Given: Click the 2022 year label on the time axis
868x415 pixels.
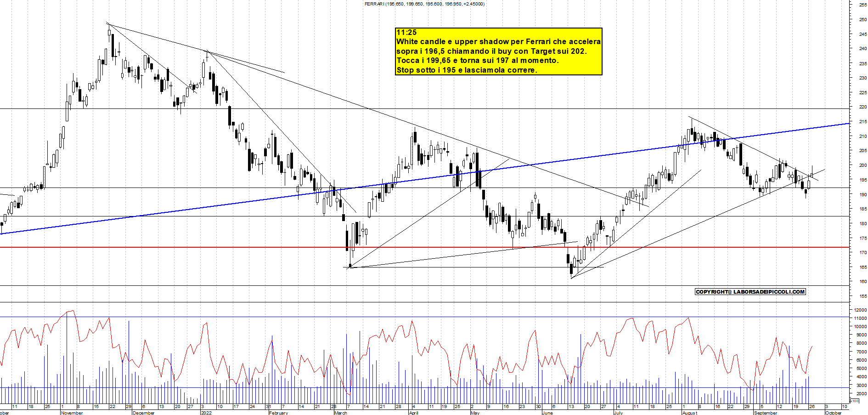Looking at the screenshot, I should tap(206, 413).
